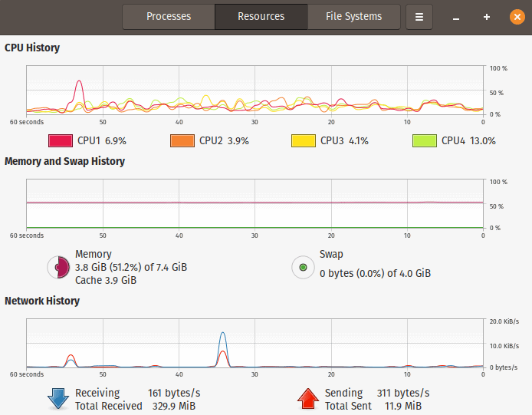
Task: Close the System Monitor window
Action: pos(517,17)
